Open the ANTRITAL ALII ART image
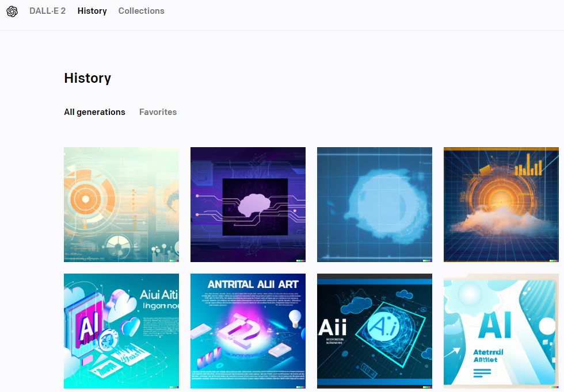The width and height of the screenshot is (564, 392). click(248, 331)
